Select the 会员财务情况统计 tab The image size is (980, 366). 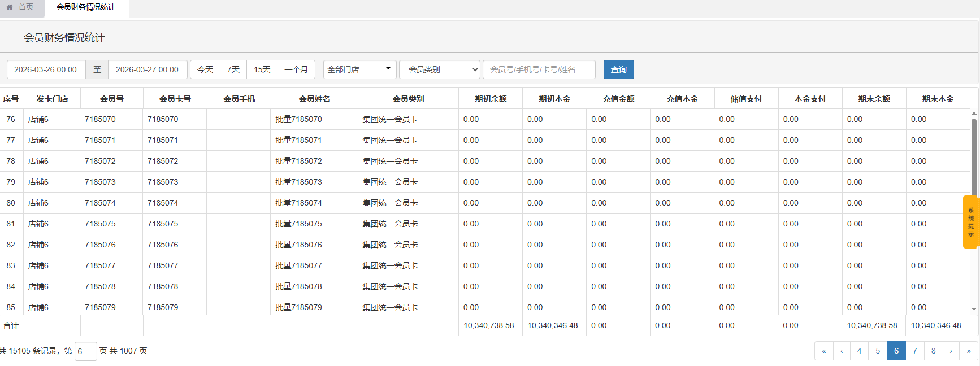[x=86, y=7]
